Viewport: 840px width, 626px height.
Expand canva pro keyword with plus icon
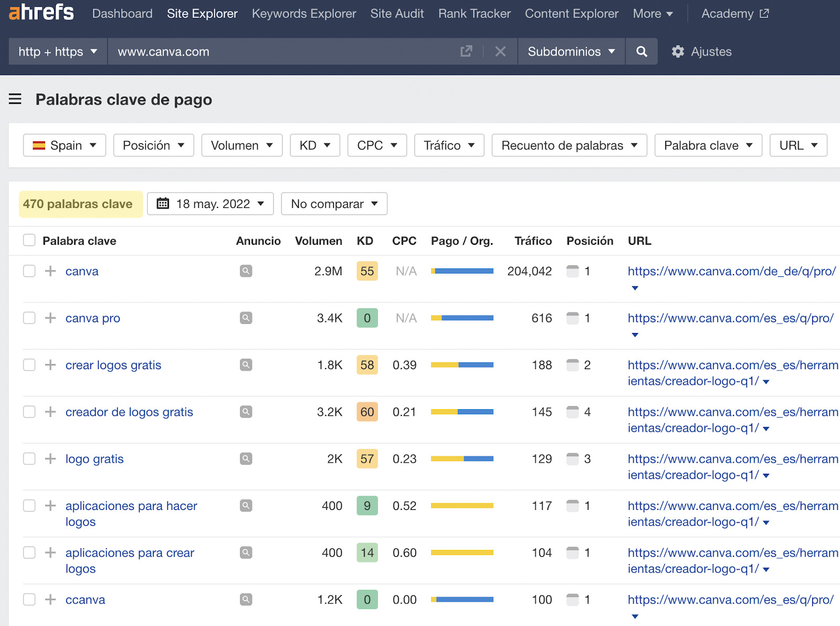click(x=50, y=318)
